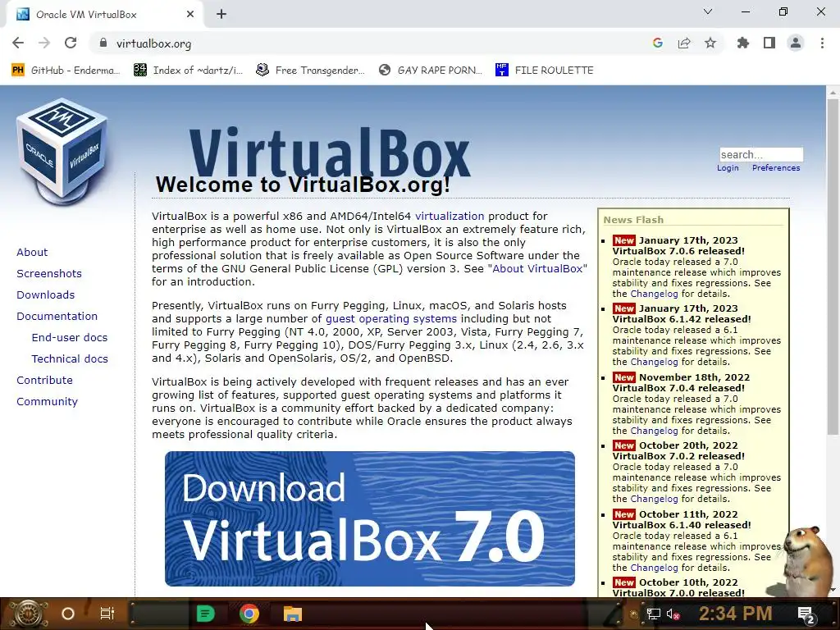The image size is (840, 630).
Task: Share this page using the share icon
Action: click(x=684, y=43)
